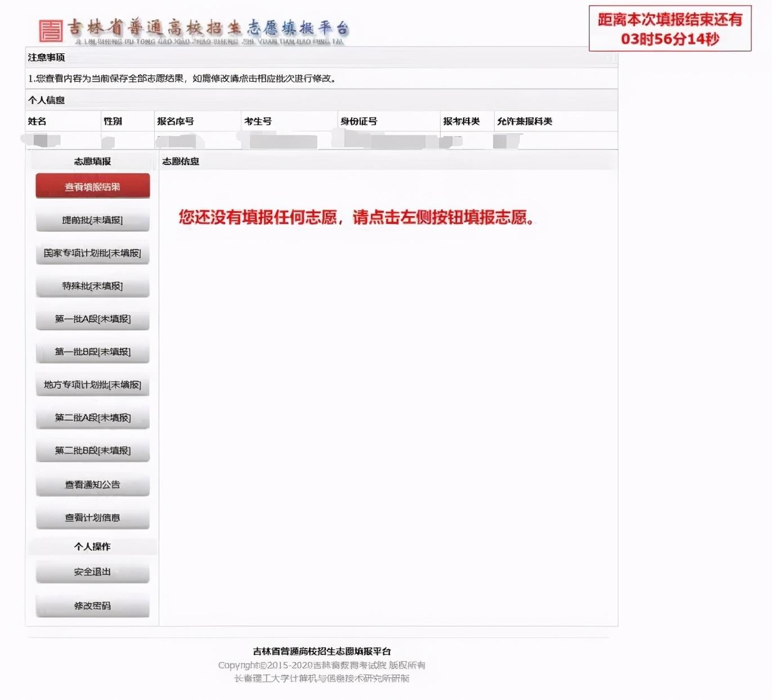Viewport: 772px width, 700px height.
Task: Click the red platform logo icon
Action: click(x=51, y=30)
